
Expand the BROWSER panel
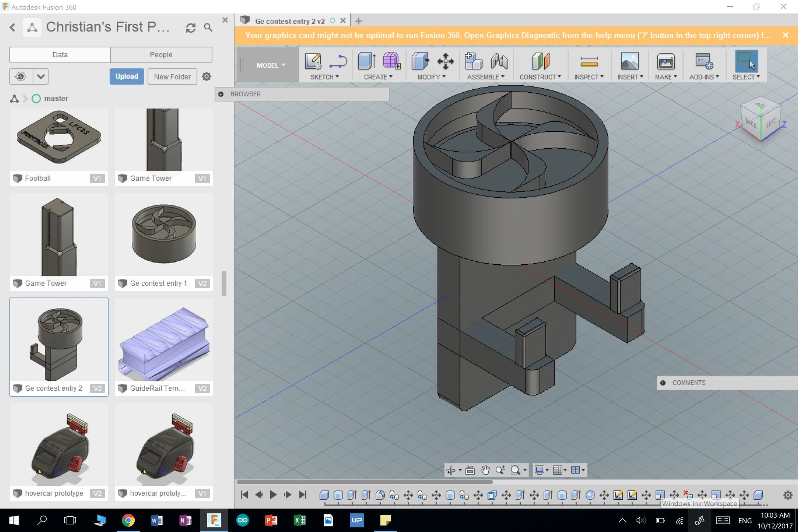click(x=221, y=94)
